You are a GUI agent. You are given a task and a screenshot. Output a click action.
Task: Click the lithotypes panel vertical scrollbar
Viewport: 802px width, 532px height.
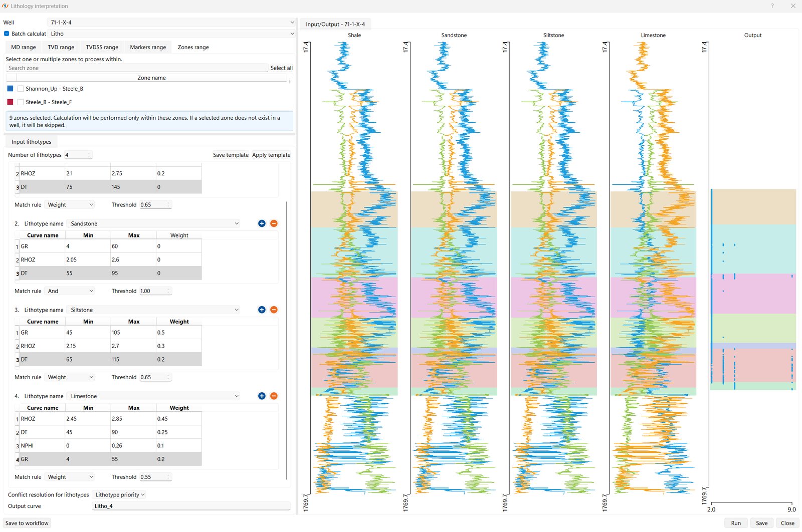[287, 341]
